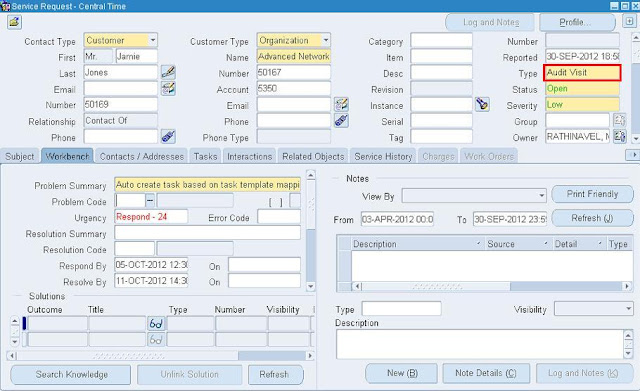Click the customer Account field 5350
This screenshot has width=640, height=391.
293,88
